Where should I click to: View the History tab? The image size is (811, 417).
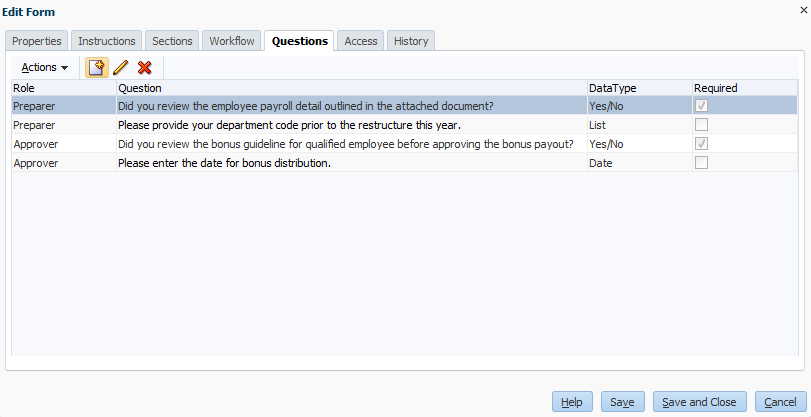411,41
